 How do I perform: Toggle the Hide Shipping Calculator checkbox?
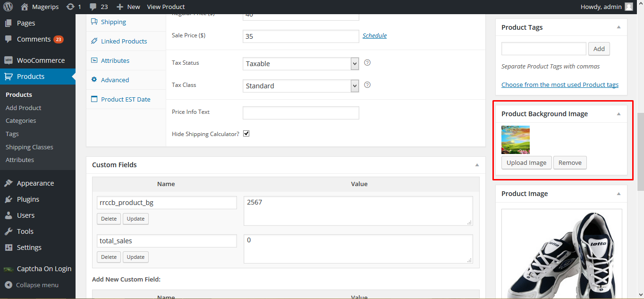pos(246,134)
